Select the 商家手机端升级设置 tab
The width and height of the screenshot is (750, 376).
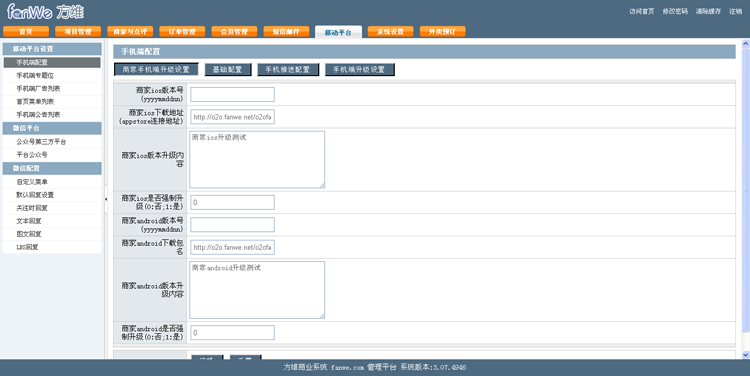tap(156, 69)
